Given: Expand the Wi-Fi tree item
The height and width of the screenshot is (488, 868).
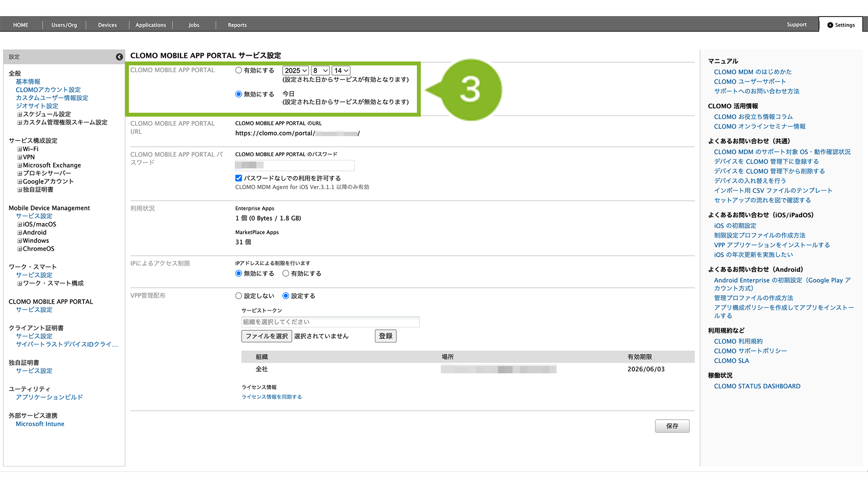Looking at the screenshot, I should (x=20, y=149).
